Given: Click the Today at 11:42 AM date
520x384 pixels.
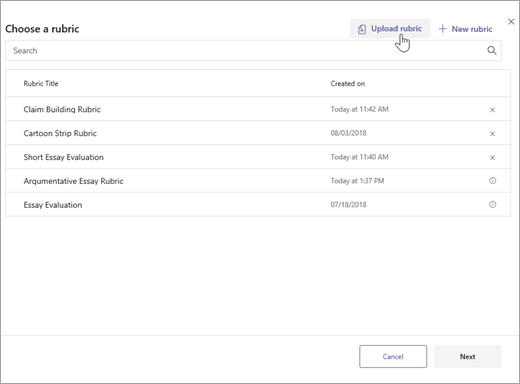Looking at the screenshot, I should (x=359, y=109).
